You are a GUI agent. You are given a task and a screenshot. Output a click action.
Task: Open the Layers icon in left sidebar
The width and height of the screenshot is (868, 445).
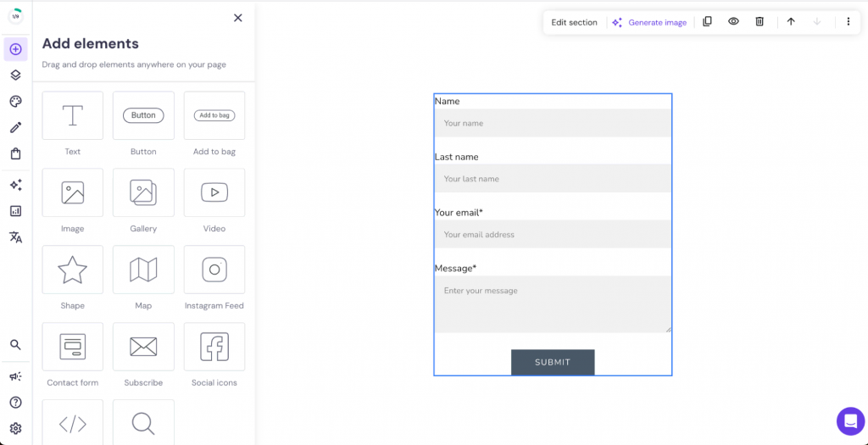coord(15,75)
